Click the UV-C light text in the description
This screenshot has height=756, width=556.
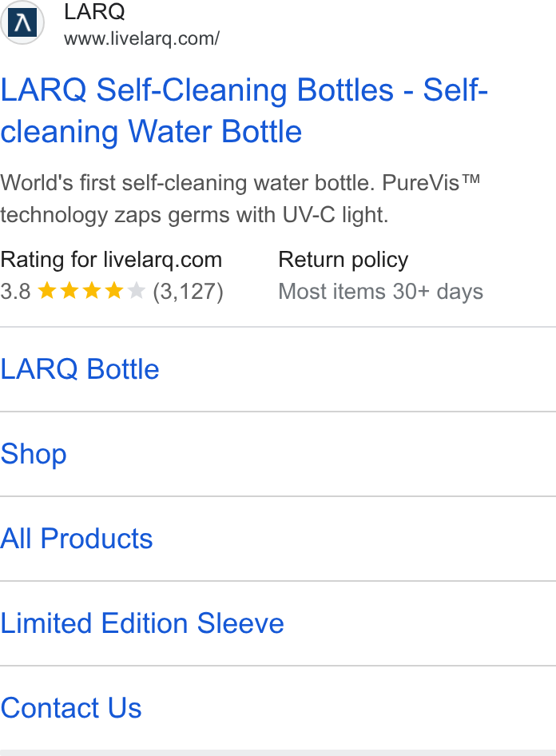point(336,214)
